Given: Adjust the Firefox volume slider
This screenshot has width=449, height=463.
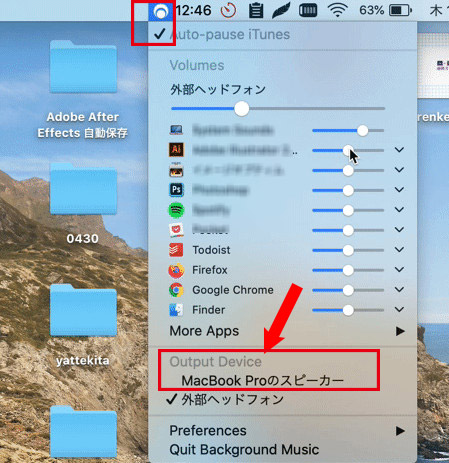Looking at the screenshot, I should (x=348, y=270).
